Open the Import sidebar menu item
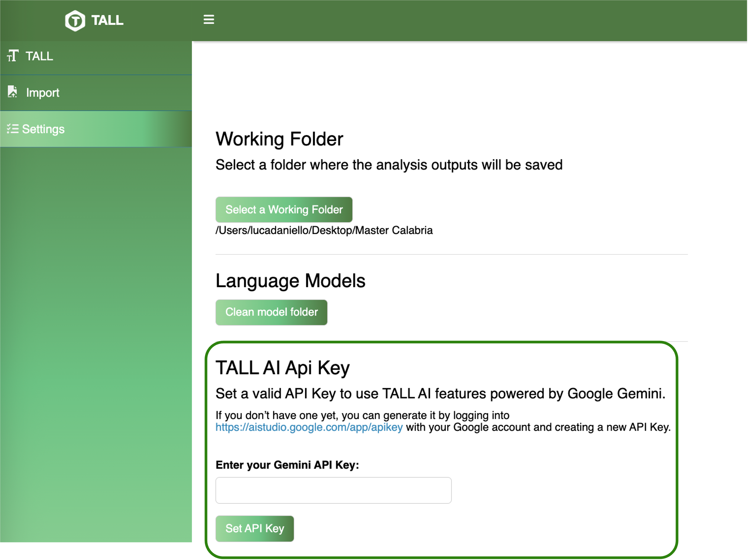The image size is (748, 560). click(96, 93)
